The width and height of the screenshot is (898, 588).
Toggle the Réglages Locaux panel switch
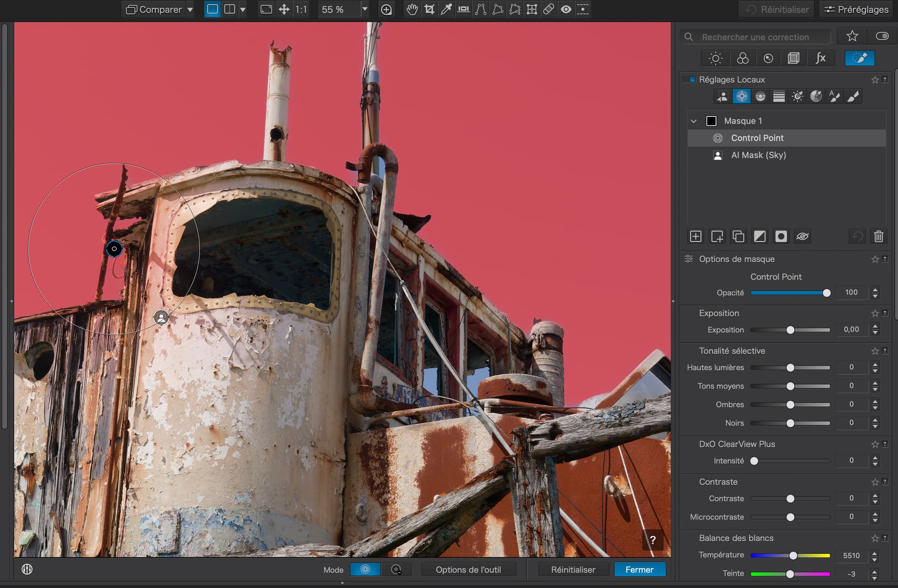(689, 79)
